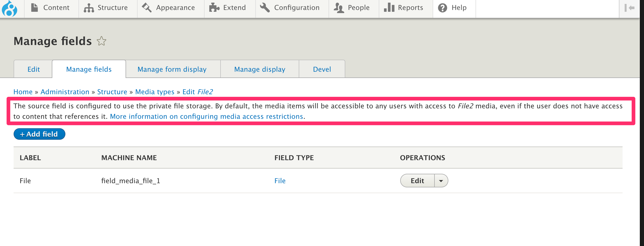Viewport: 644px width, 246px height.
Task: Open the Devel tab
Action: pos(322,69)
